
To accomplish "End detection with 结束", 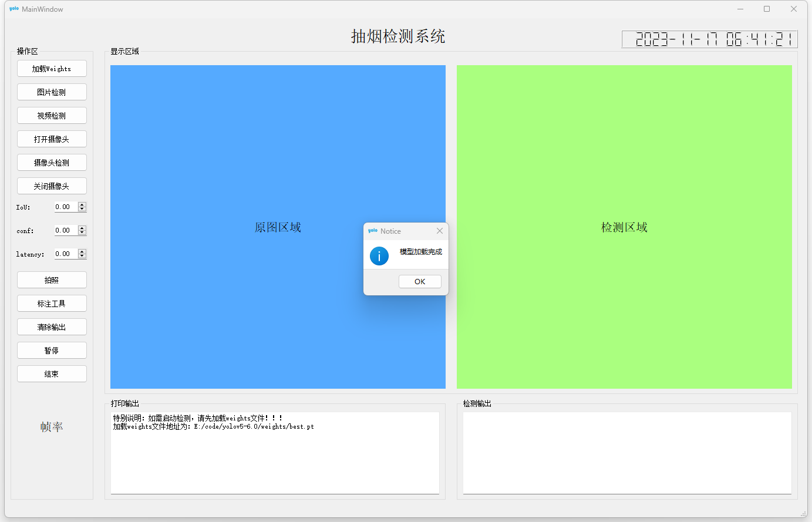I will [52, 374].
